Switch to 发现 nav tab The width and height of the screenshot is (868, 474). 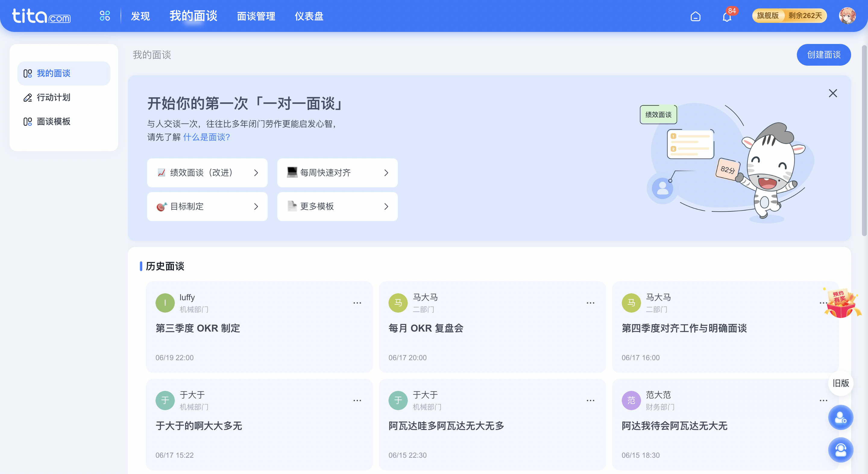click(140, 16)
